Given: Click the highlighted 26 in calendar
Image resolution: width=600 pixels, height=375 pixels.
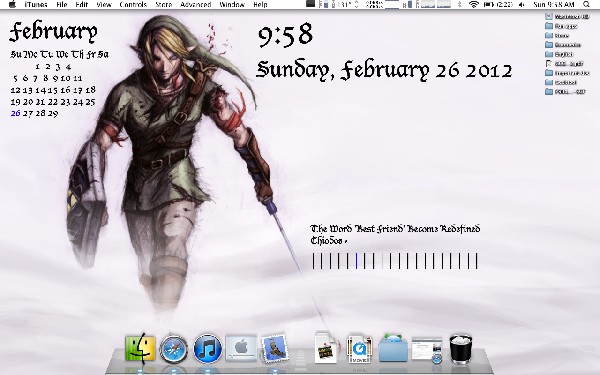Looking at the screenshot, I should 15,113.
